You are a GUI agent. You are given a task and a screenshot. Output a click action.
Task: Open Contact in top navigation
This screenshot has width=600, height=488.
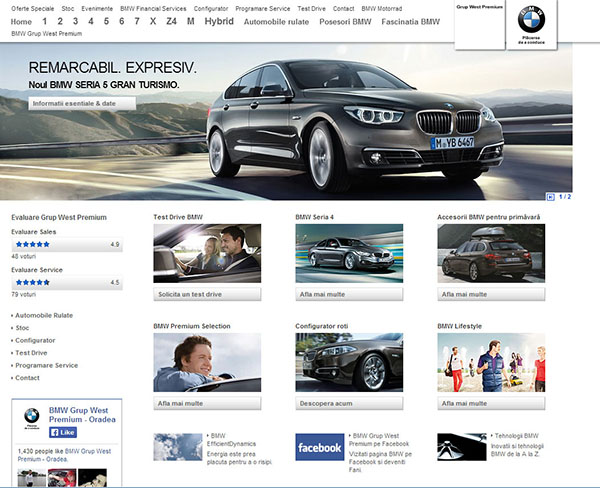[343, 8]
